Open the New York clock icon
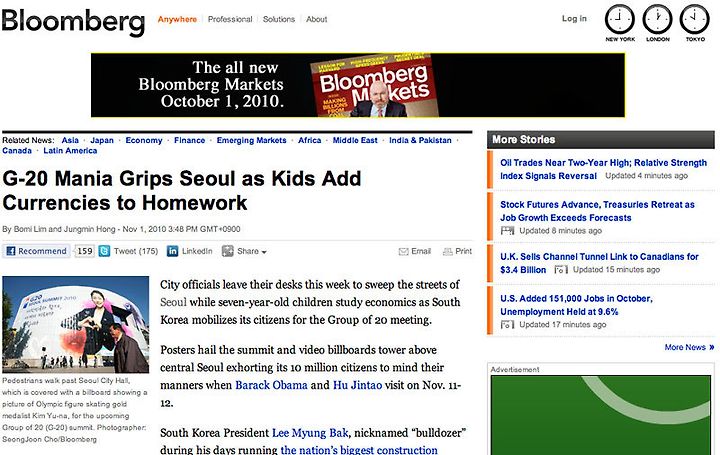The width and height of the screenshot is (720, 455). [x=619, y=19]
